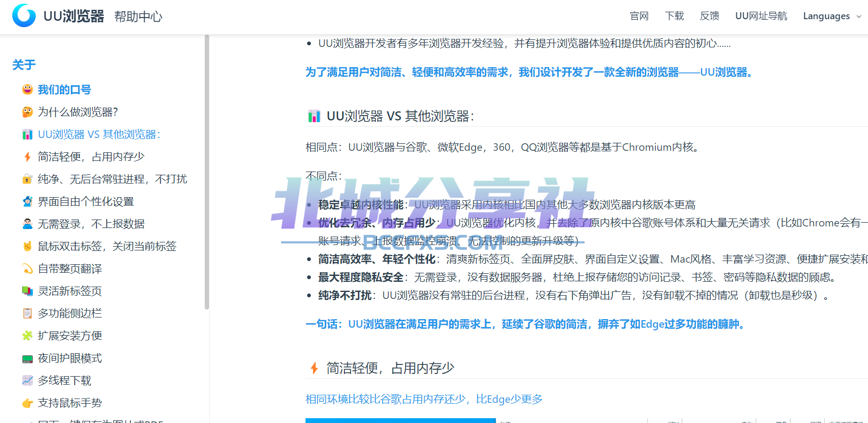Go to 灵活新标签页 in sidebar

click(x=70, y=291)
